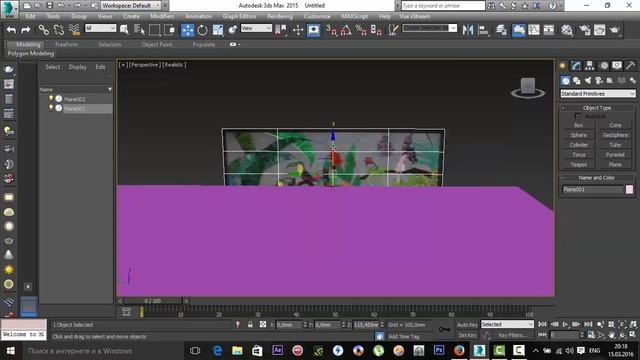Toggle Window/Crossing selection mode
The image size is (640, 360).
tap(169, 30)
